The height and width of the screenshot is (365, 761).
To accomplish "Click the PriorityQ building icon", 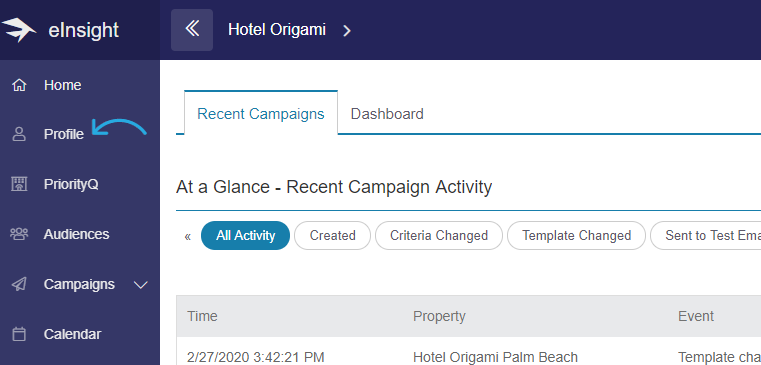I will (x=19, y=184).
